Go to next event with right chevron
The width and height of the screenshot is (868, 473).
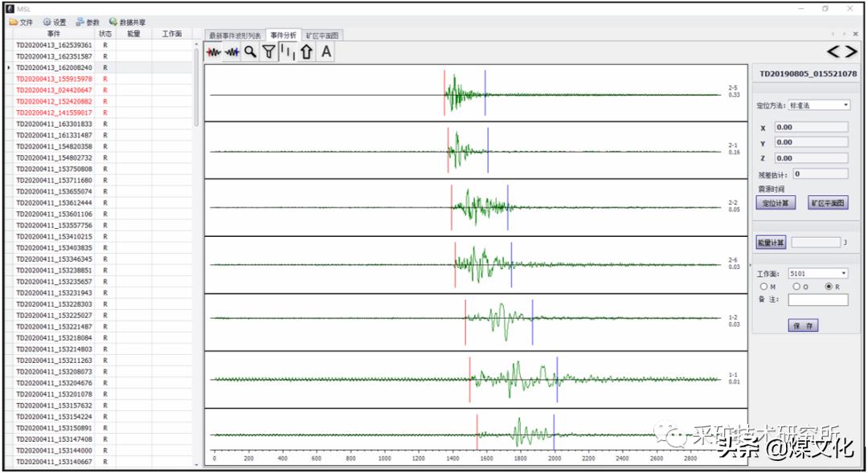[850, 52]
